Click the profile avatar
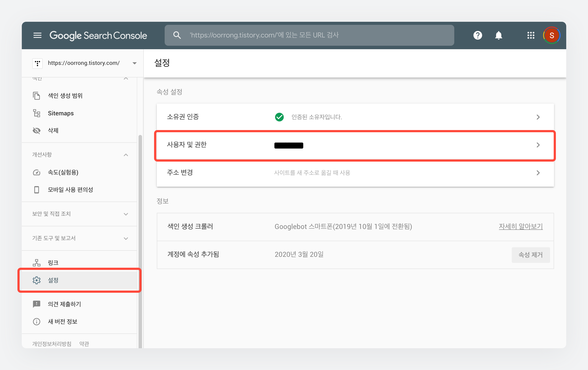 (x=551, y=35)
